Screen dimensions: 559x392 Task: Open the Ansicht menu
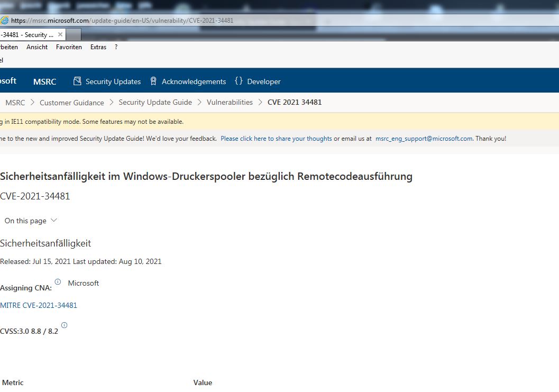click(36, 47)
